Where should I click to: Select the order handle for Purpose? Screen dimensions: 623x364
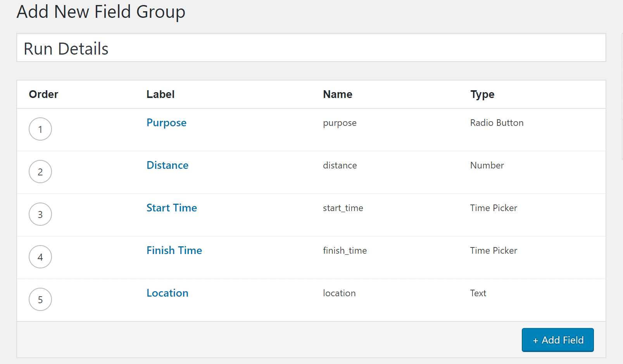40,129
